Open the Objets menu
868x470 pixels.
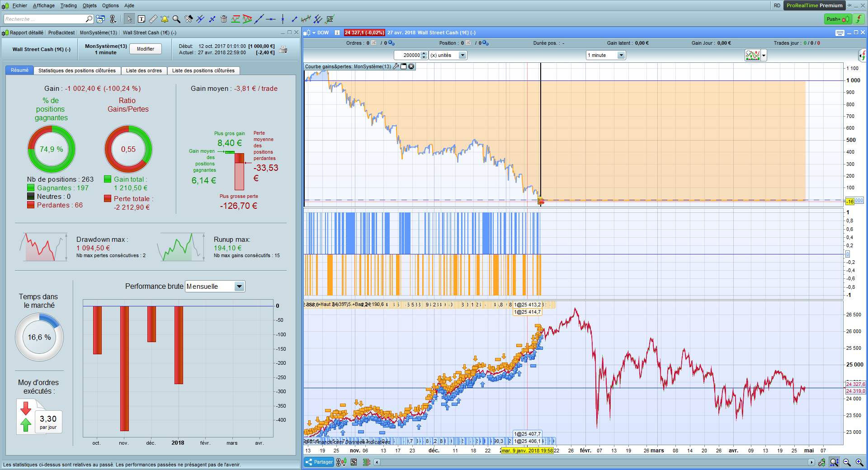click(x=90, y=5)
